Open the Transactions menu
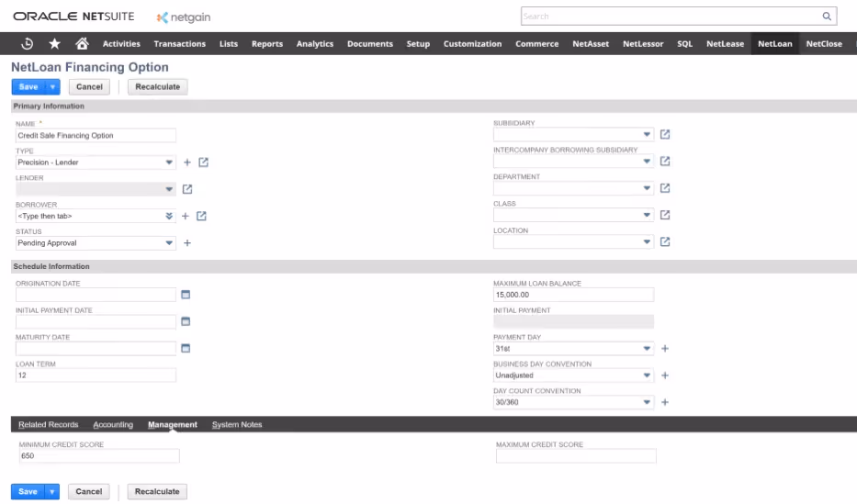Screen dimensions: 857x504 coord(179,44)
